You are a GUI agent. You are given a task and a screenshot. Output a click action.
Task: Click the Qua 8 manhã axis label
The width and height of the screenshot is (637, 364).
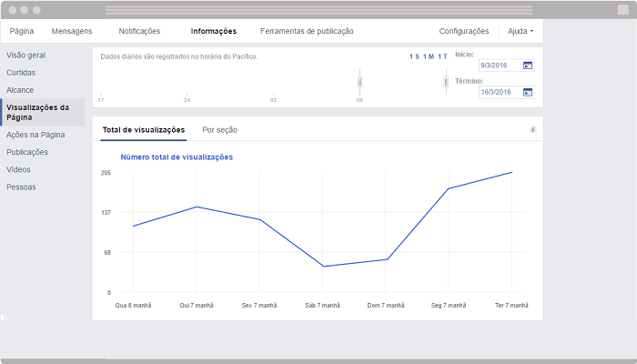click(133, 306)
